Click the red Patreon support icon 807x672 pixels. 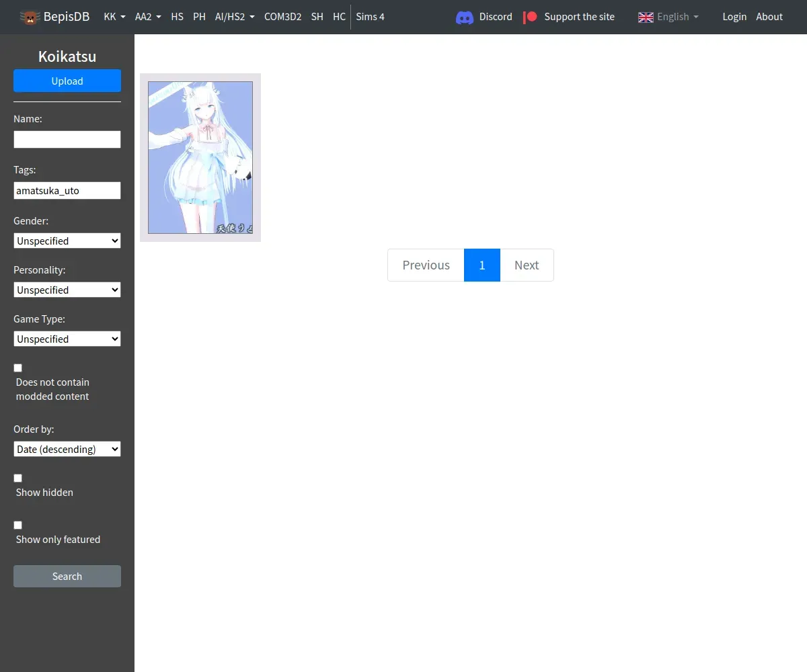click(x=531, y=17)
